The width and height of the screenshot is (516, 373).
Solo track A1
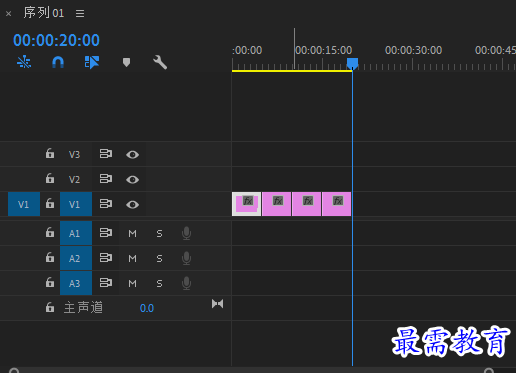[159, 234]
